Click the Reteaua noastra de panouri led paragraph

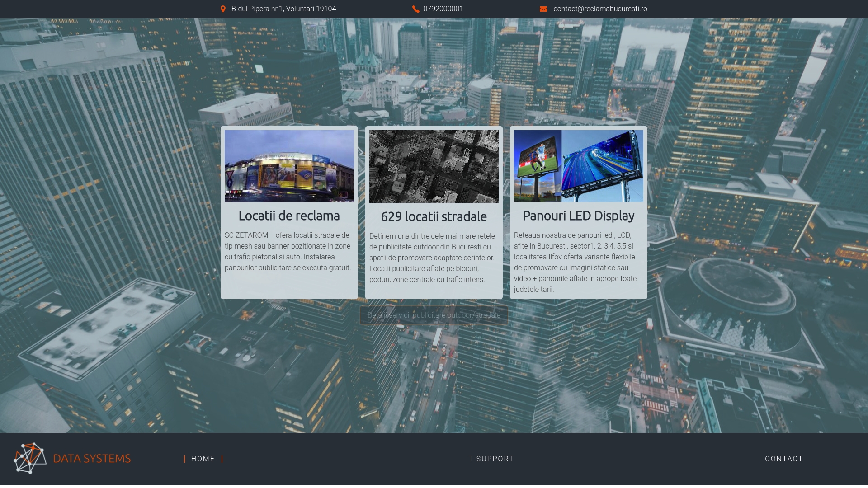576,262
